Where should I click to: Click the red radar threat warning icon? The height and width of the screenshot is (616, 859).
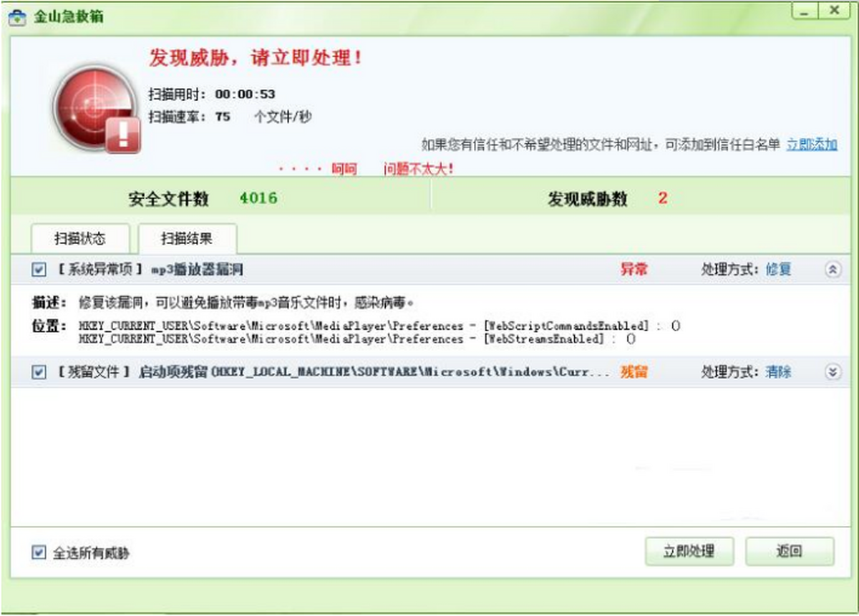(x=93, y=105)
